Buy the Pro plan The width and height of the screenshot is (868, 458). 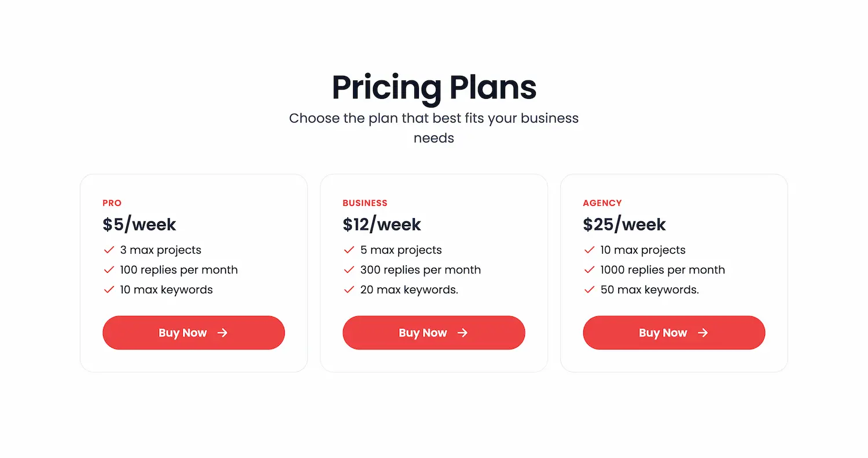point(193,333)
